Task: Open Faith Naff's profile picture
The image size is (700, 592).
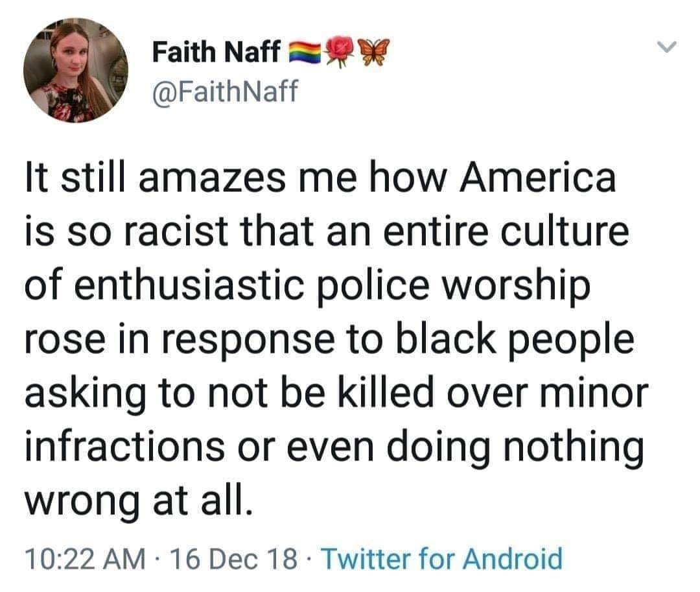Action: [75, 70]
